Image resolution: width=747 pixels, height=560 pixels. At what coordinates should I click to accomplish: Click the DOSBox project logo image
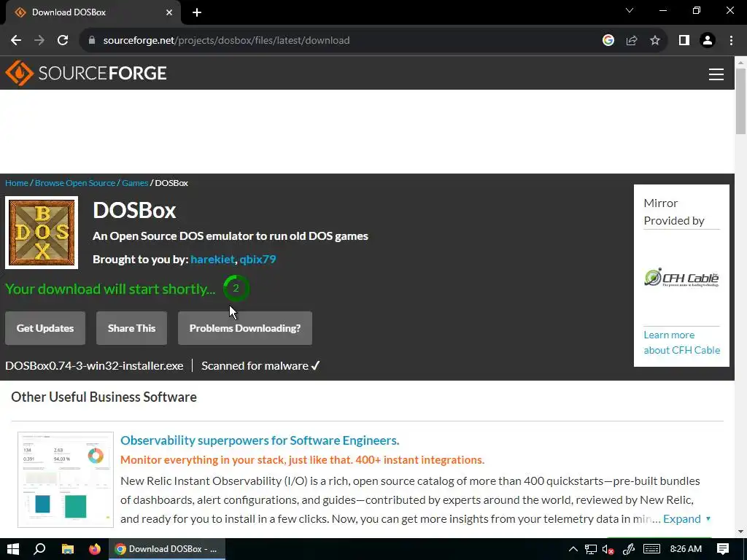(42, 233)
